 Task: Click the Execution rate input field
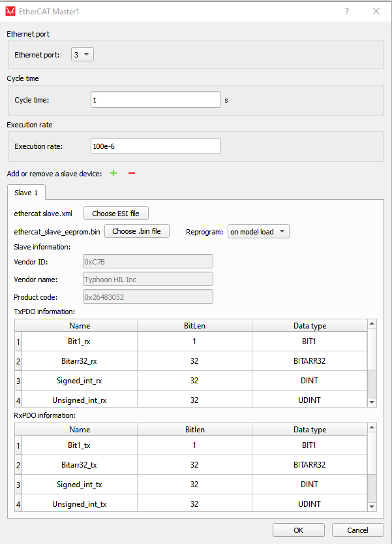click(x=156, y=146)
